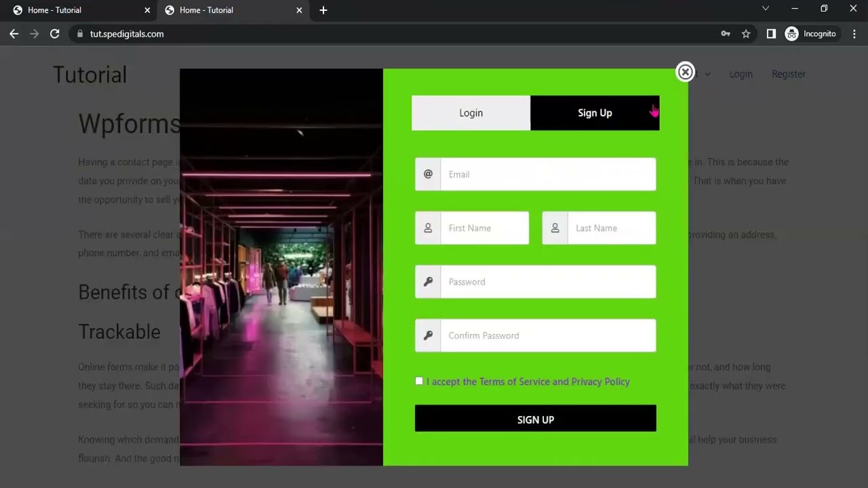Close the first Home - Tutorial tab
Image resolution: width=868 pixels, height=488 pixels.
[x=147, y=10]
